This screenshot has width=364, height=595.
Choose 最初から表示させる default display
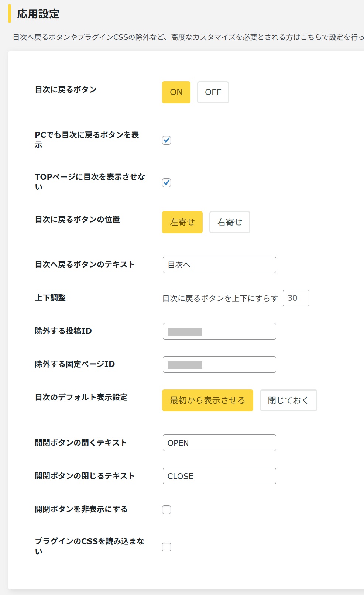pyautogui.click(x=207, y=400)
